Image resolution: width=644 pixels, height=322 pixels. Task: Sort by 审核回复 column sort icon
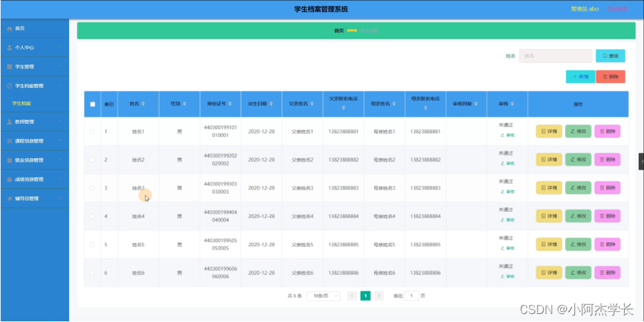pos(477,104)
